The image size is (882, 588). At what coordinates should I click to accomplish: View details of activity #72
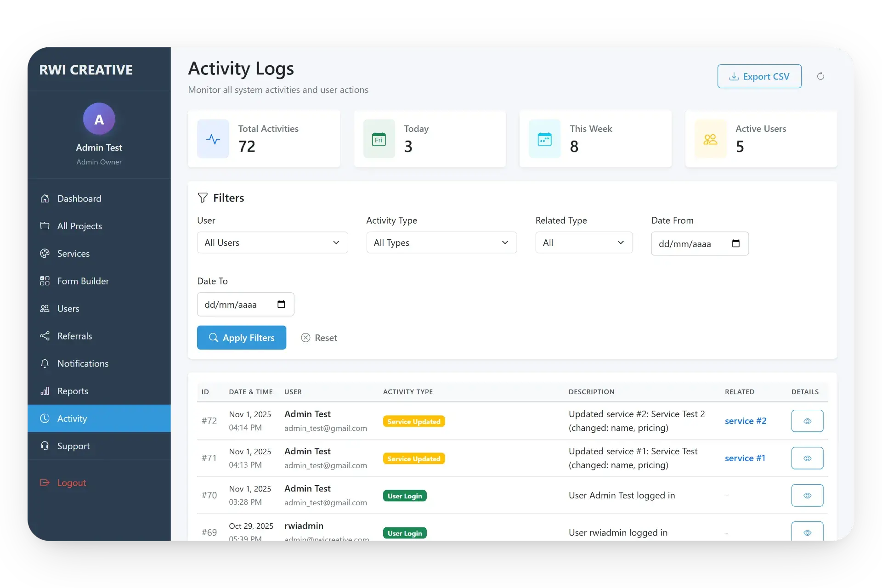(807, 421)
